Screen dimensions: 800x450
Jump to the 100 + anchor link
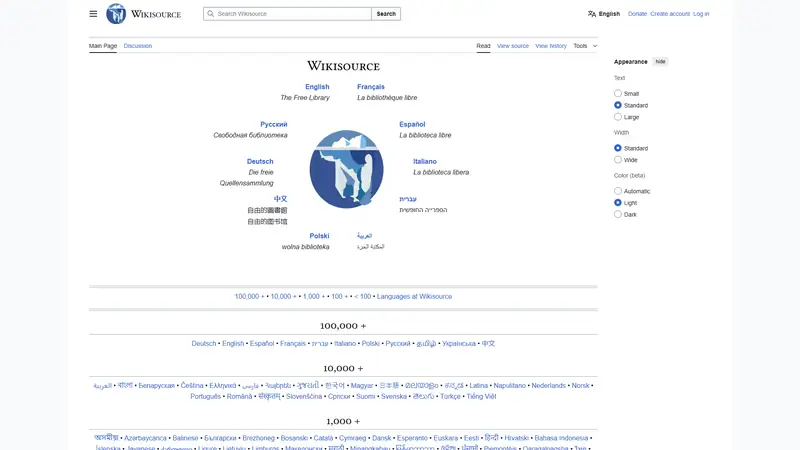click(340, 296)
